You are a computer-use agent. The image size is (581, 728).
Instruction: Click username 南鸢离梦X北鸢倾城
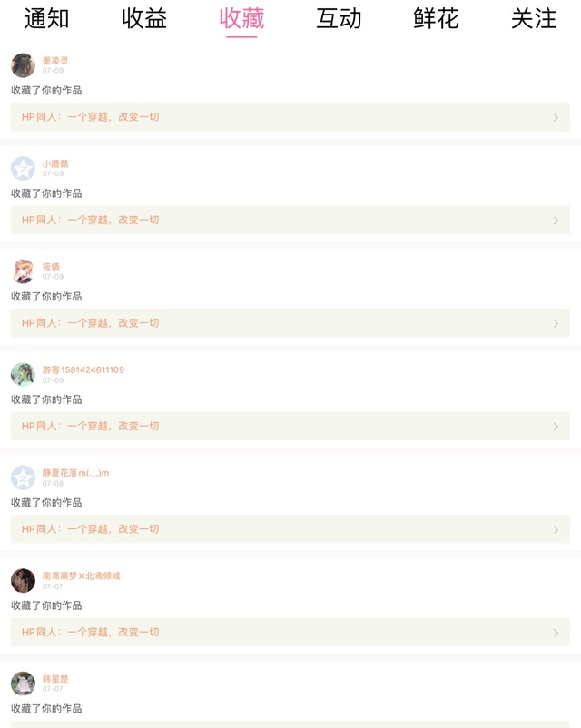click(x=81, y=576)
